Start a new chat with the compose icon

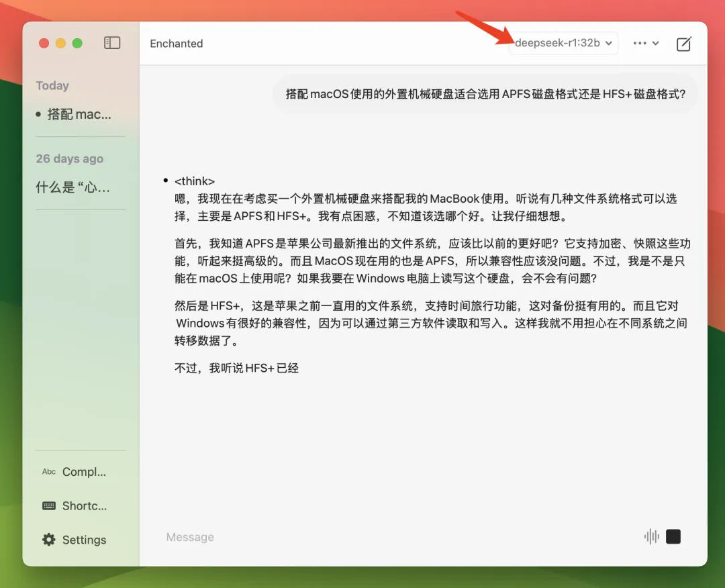click(x=683, y=44)
